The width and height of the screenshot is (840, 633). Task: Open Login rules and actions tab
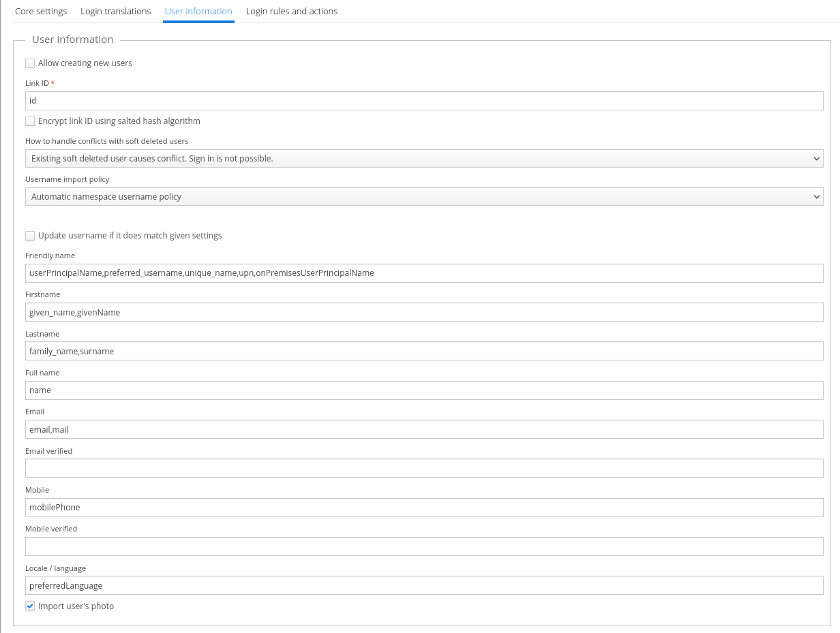(291, 12)
